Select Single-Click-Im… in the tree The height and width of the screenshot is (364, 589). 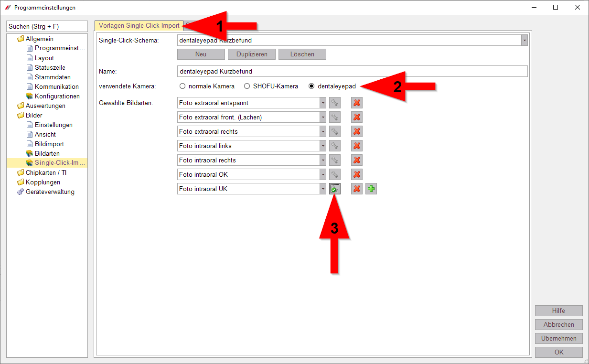[60, 163]
